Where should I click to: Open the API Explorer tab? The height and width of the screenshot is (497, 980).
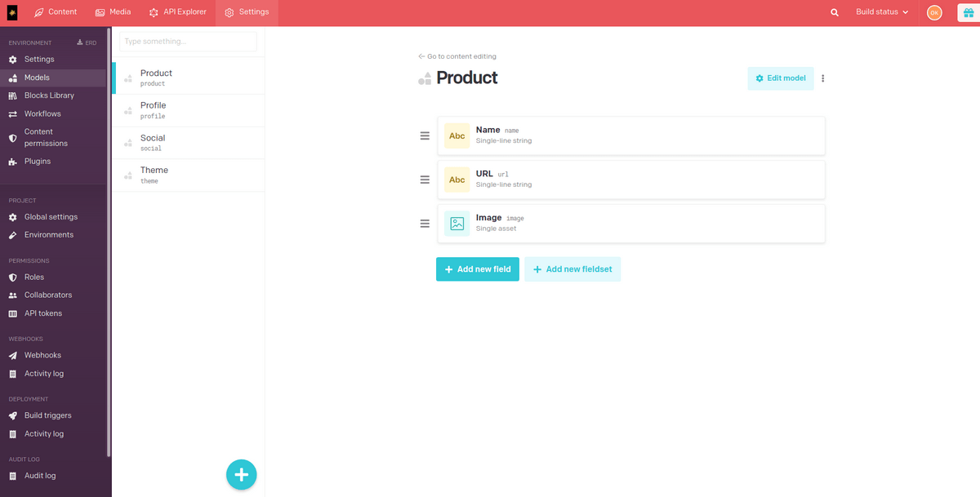(178, 12)
